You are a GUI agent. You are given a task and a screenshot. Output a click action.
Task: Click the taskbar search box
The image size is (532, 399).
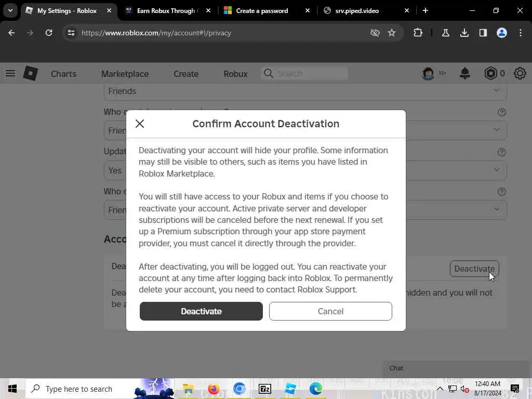click(100, 389)
